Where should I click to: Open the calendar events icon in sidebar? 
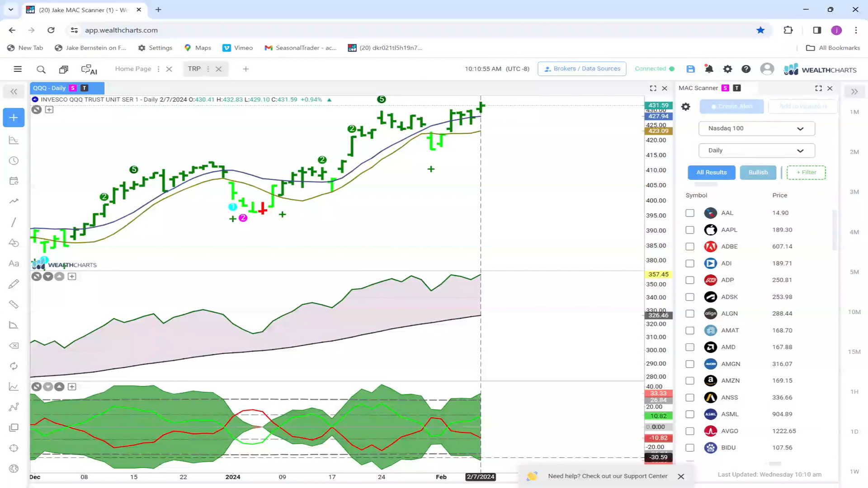(x=14, y=181)
